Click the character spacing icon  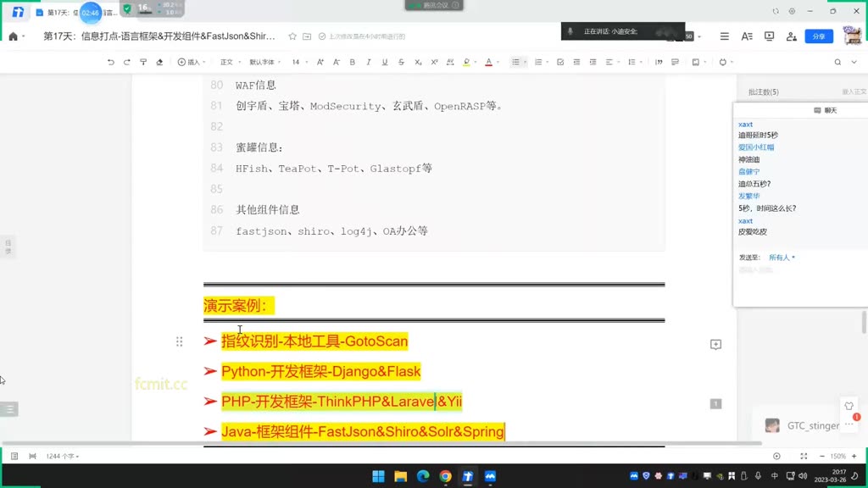450,62
